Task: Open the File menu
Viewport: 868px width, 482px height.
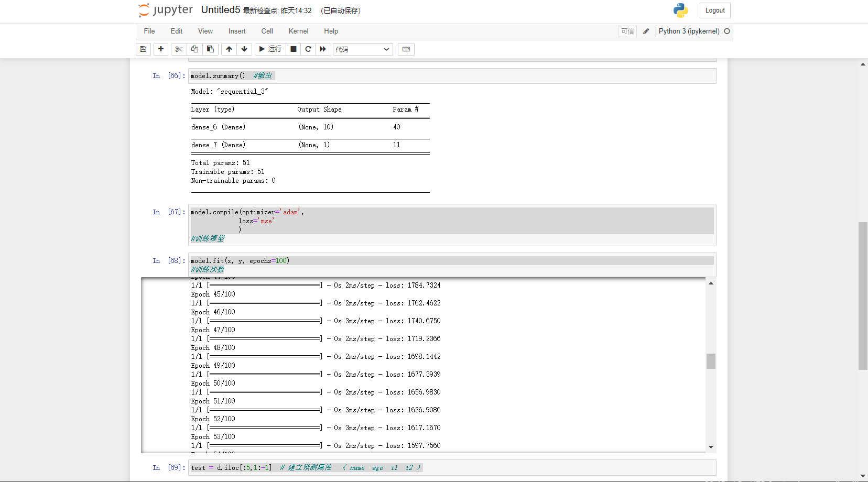Action: tap(149, 31)
